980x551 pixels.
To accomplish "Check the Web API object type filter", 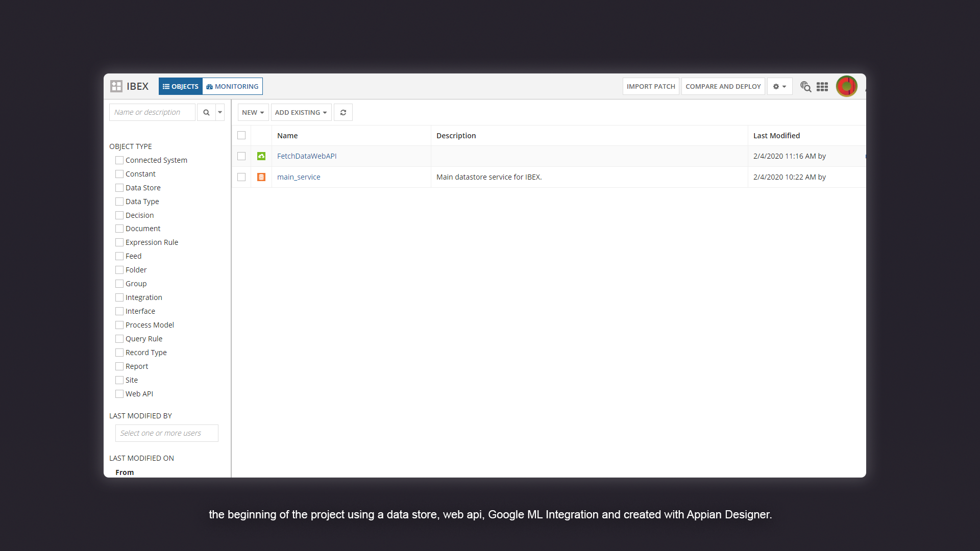I will [119, 394].
